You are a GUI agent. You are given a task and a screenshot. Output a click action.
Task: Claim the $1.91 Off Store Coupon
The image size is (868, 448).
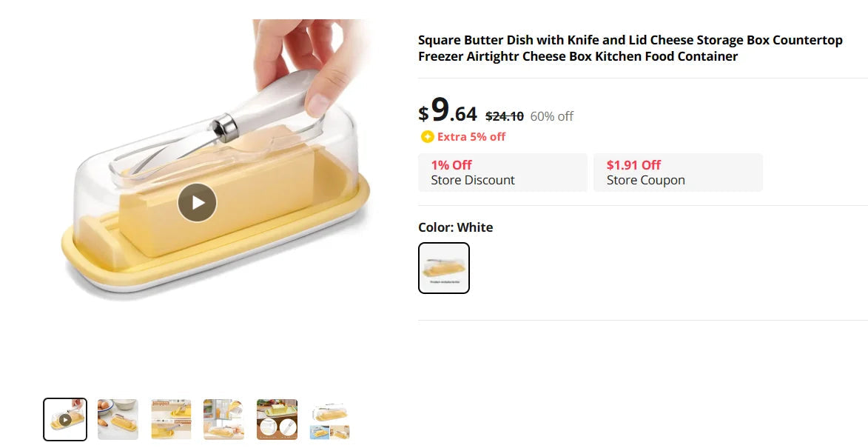[x=677, y=173]
